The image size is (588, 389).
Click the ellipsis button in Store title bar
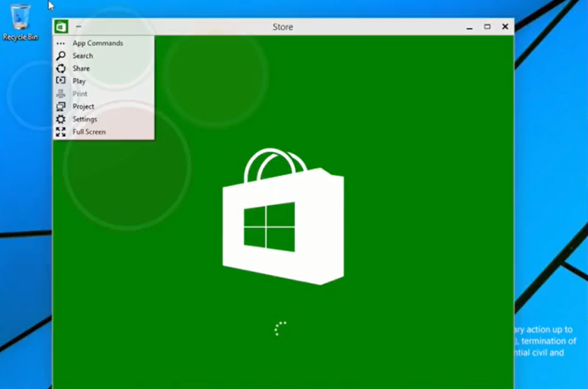(x=78, y=26)
